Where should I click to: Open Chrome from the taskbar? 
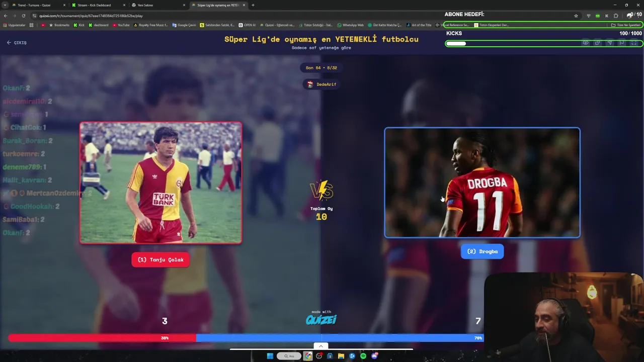point(308,356)
